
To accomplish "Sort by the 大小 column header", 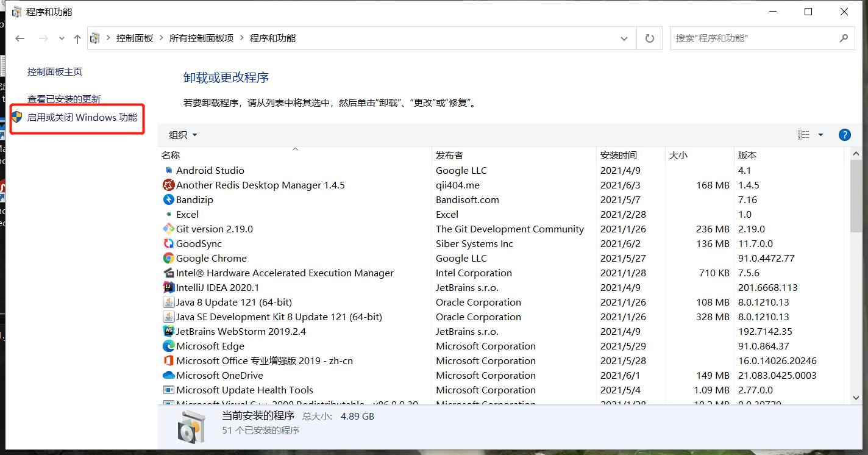I will (x=700, y=155).
